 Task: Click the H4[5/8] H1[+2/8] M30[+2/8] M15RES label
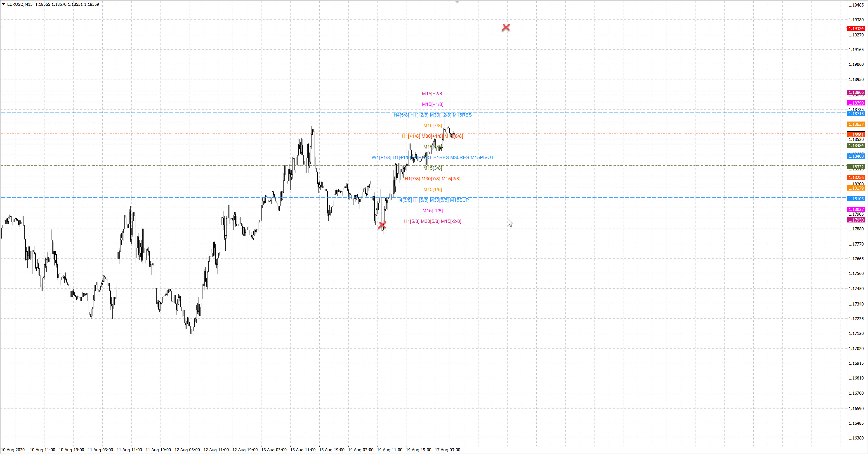(x=432, y=115)
